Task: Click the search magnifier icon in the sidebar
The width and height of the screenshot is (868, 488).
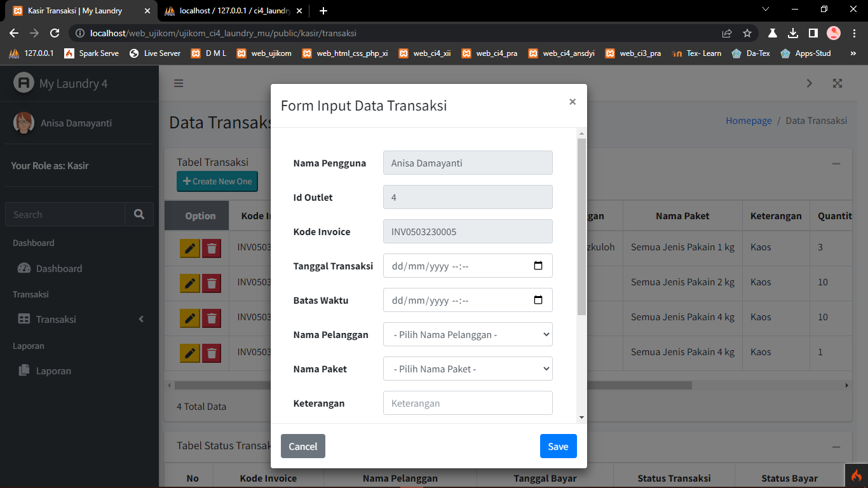Action: 139,214
